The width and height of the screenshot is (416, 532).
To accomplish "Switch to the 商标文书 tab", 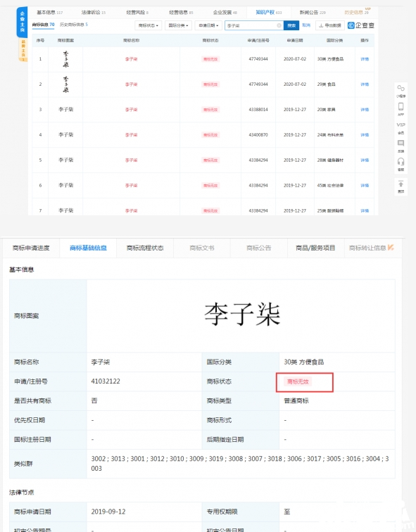I will pos(202,248).
